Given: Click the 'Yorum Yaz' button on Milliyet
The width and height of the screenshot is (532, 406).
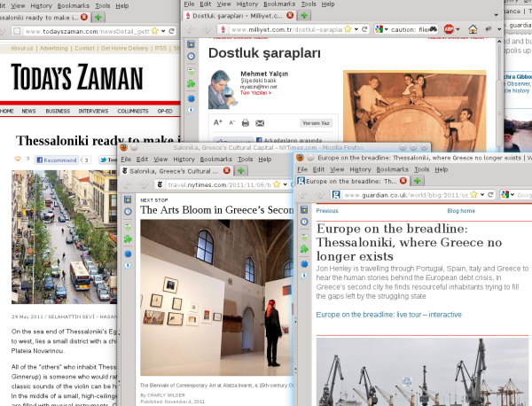Looking at the screenshot, I should [317, 122].
